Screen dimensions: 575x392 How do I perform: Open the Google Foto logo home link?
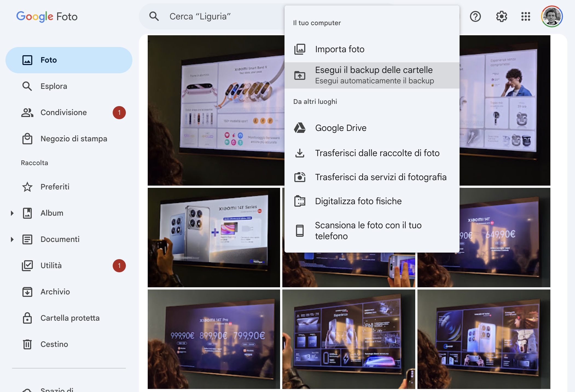pyautogui.click(x=47, y=16)
